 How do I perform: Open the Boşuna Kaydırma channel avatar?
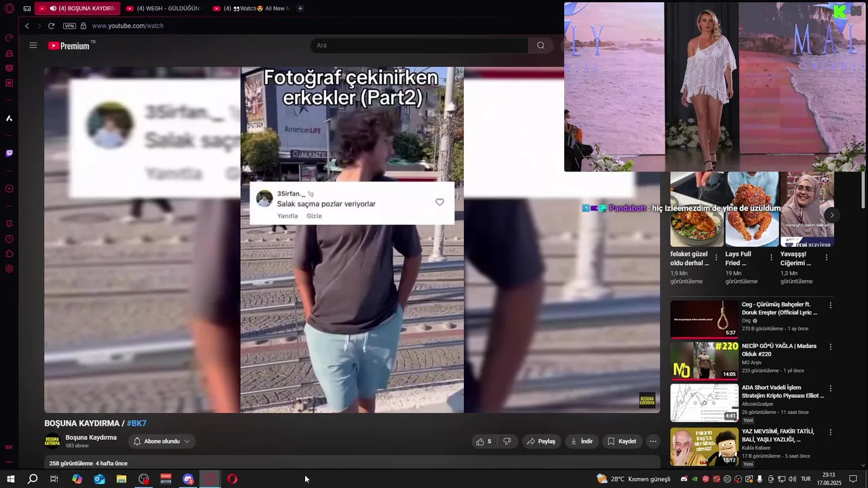coord(52,441)
